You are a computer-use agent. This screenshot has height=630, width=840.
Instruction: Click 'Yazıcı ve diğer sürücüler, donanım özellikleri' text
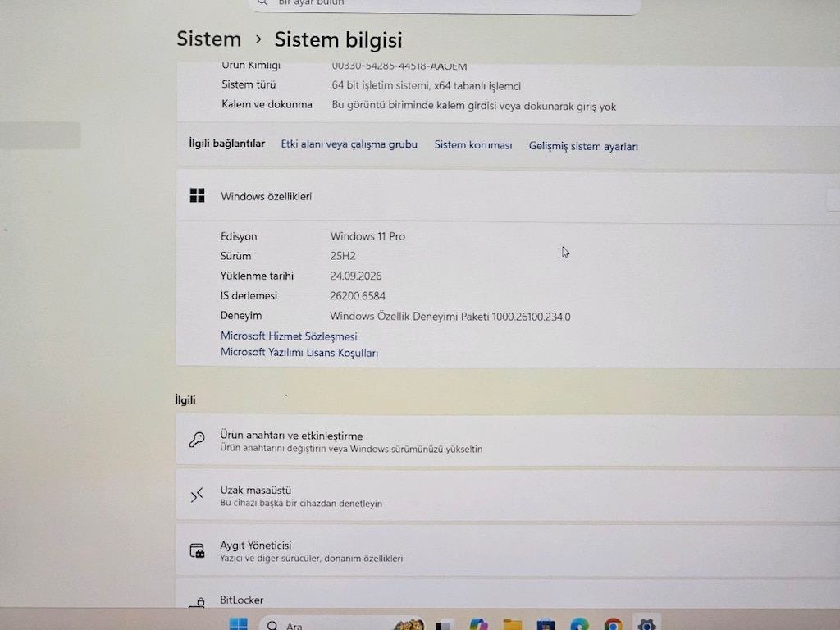[311, 558]
